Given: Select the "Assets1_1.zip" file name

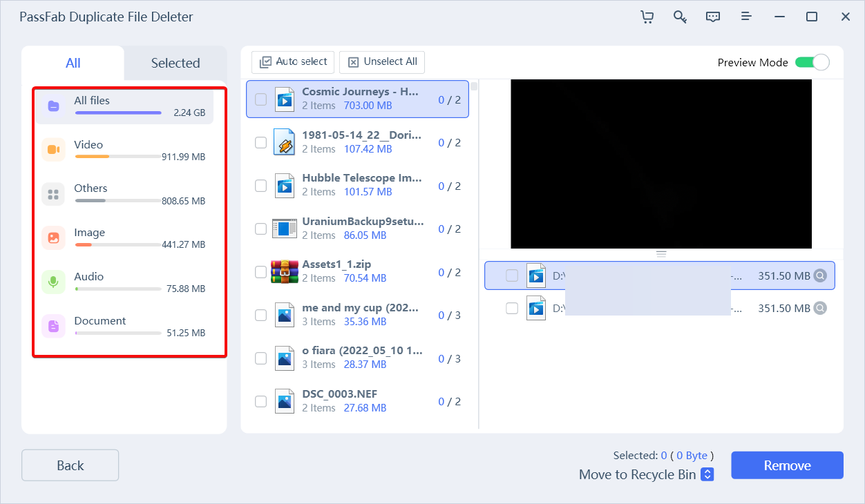Looking at the screenshot, I should pyautogui.click(x=336, y=264).
